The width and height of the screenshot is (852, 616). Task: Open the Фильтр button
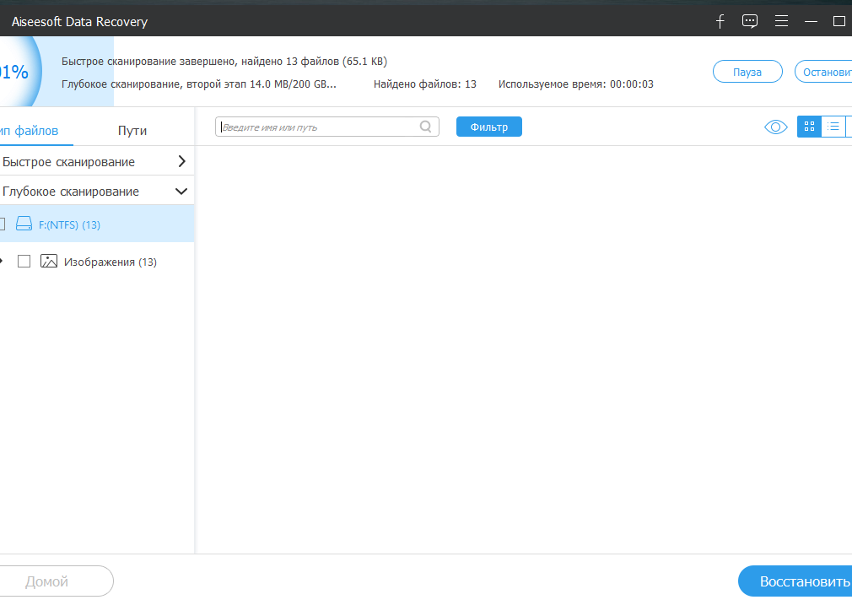[x=489, y=127]
